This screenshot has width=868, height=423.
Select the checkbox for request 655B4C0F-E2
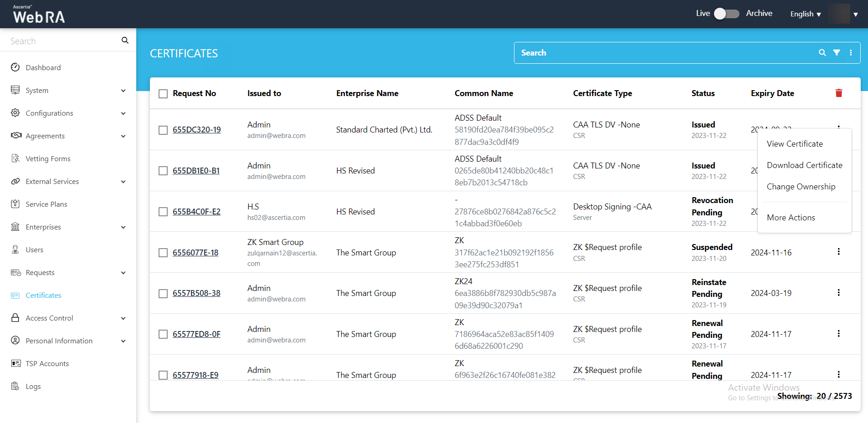(x=163, y=212)
